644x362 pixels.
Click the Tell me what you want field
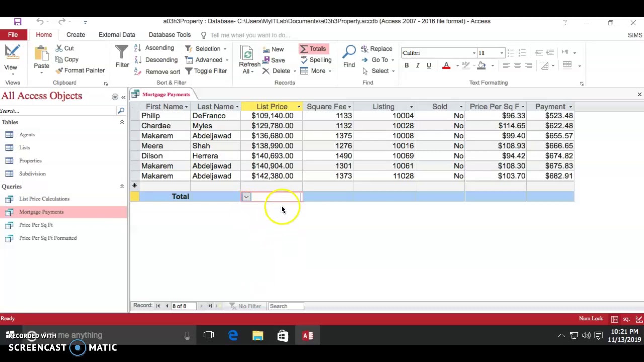[x=250, y=35]
